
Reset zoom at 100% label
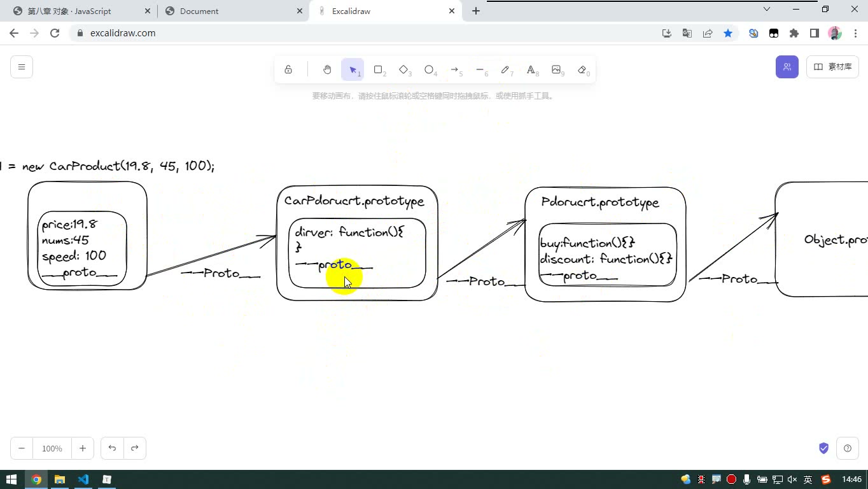[x=52, y=448]
